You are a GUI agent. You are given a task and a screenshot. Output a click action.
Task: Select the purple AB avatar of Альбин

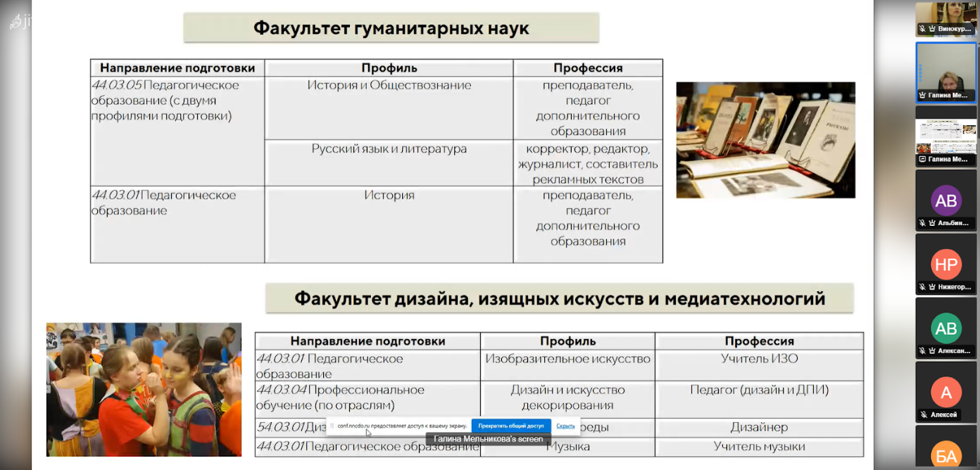[946, 201]
